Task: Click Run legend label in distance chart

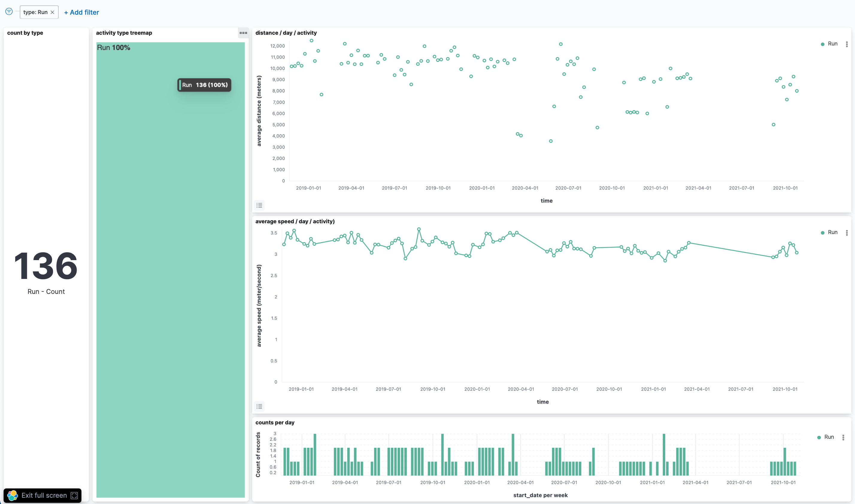Action: coord(832,44)
